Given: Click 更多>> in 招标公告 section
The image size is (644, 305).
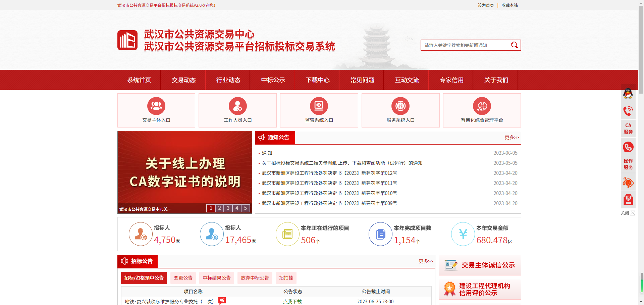Looking at the screenshot, I should (x=426, y=261).
